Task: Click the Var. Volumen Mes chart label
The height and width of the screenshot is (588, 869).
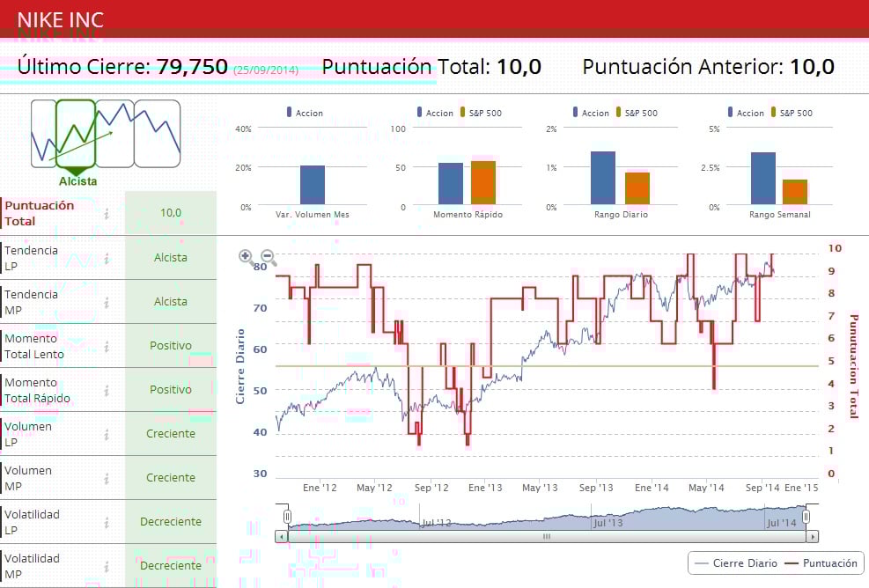Action: [x=313, y=215]
